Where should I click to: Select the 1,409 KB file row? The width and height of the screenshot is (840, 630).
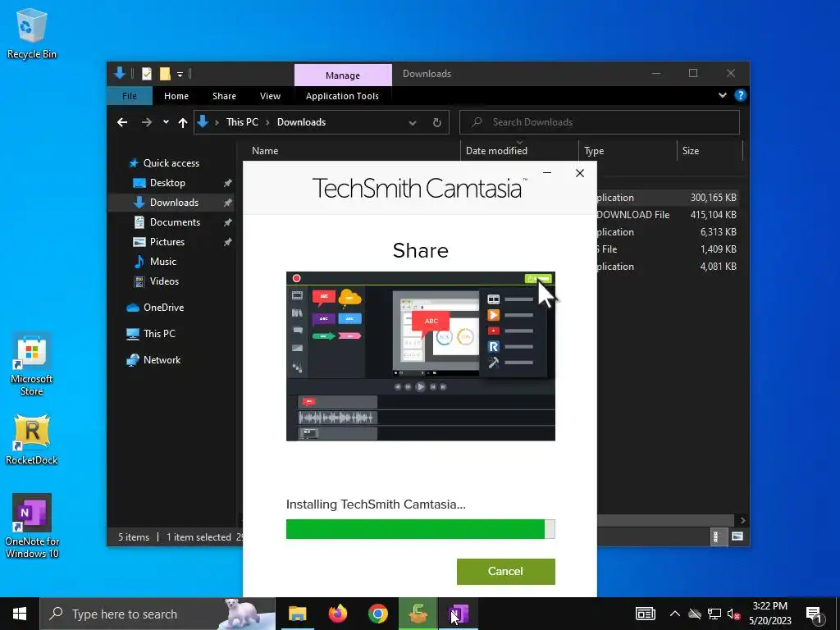tap(668, 249)
